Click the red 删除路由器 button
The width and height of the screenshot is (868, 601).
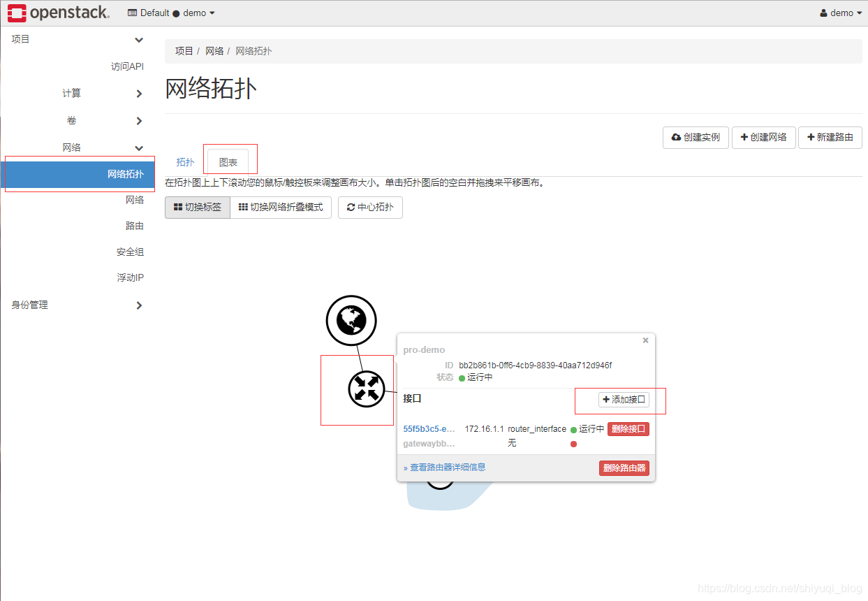(624, 468)
